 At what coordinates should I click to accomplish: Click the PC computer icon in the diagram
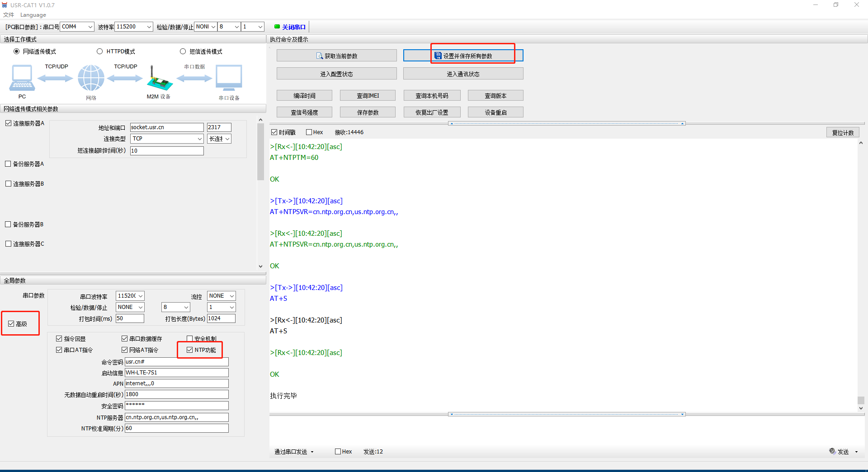pyautogui.click(x=22, y=78)
